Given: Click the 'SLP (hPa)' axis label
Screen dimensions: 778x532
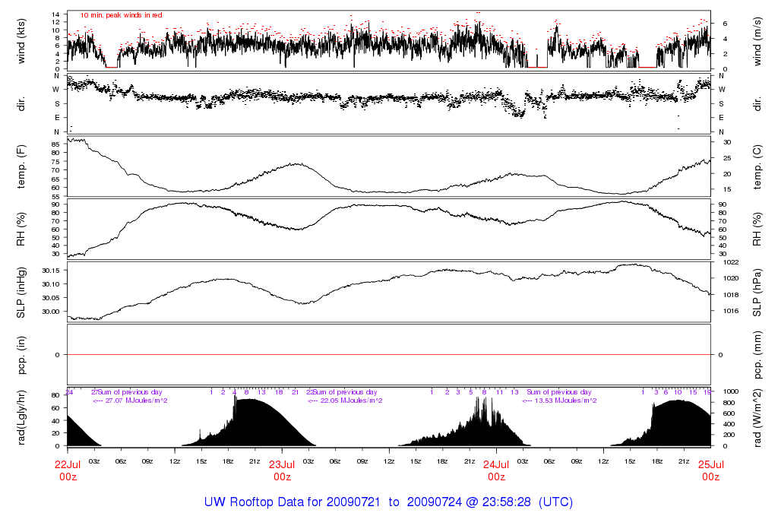Looking at the screenshot, I should [757, 293].
